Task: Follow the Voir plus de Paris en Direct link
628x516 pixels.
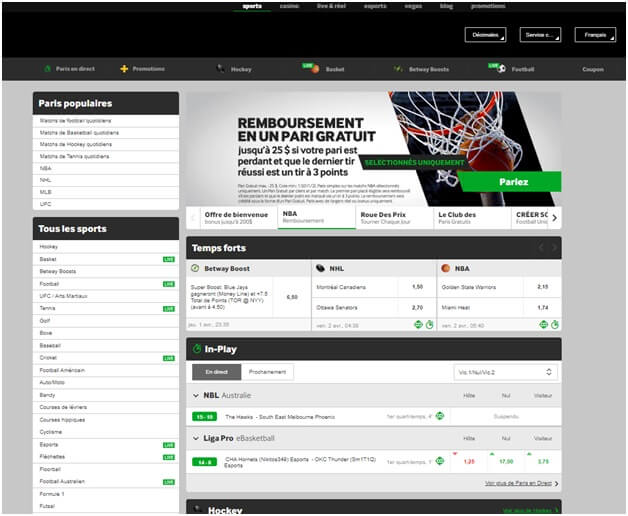Action: point(521,483)
